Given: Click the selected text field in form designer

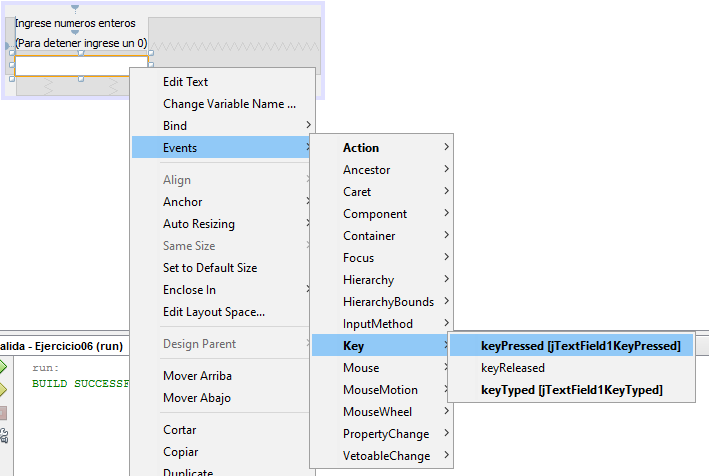Looking at the screenshot, I should (x=80, y=66).
